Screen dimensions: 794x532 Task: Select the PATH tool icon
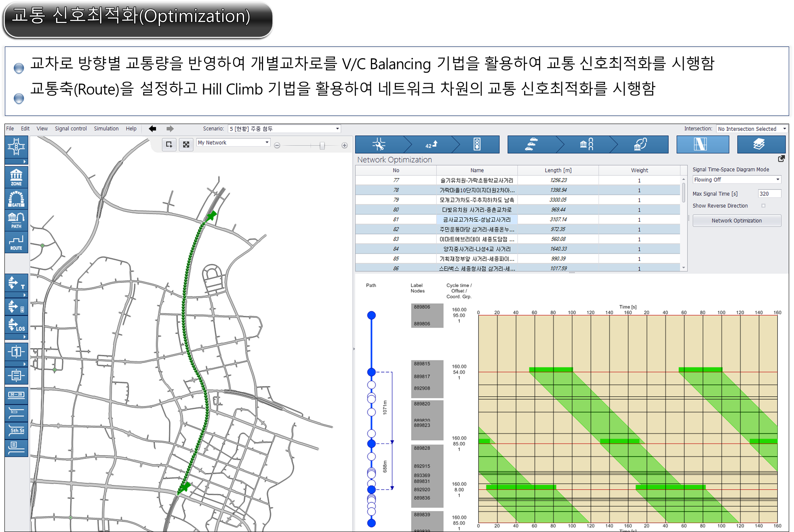[x=16, y=220]
